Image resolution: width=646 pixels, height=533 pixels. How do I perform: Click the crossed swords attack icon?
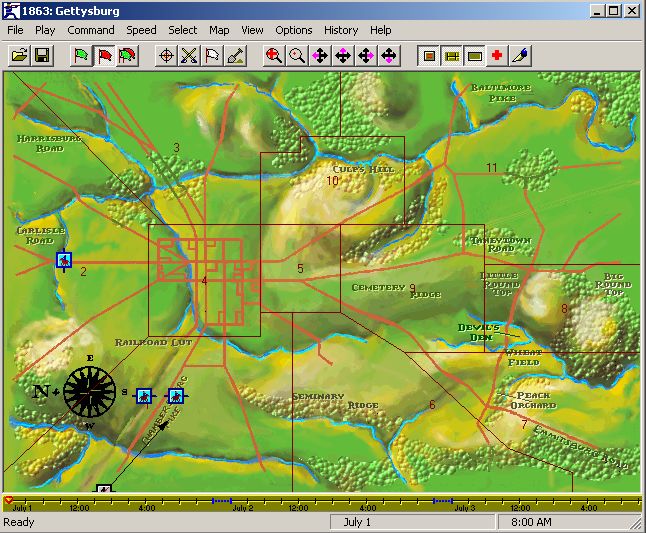click(189, 56)
